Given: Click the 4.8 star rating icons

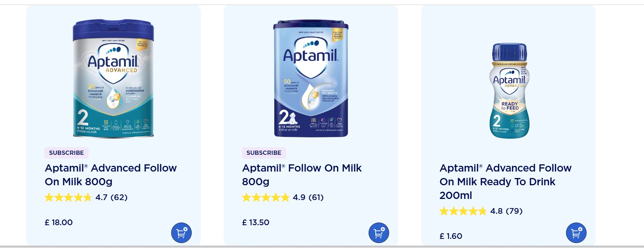Looking at the screenshot, I should (463, 211).
